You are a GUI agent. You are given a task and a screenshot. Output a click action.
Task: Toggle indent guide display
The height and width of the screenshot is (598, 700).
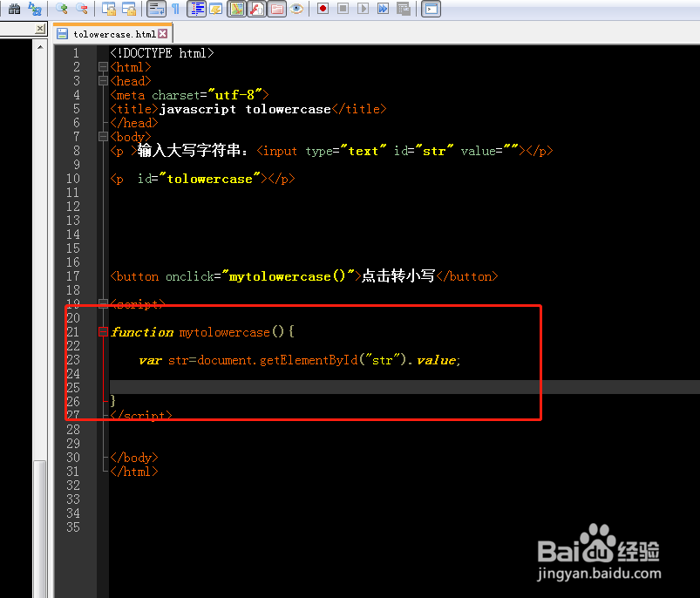197,9
